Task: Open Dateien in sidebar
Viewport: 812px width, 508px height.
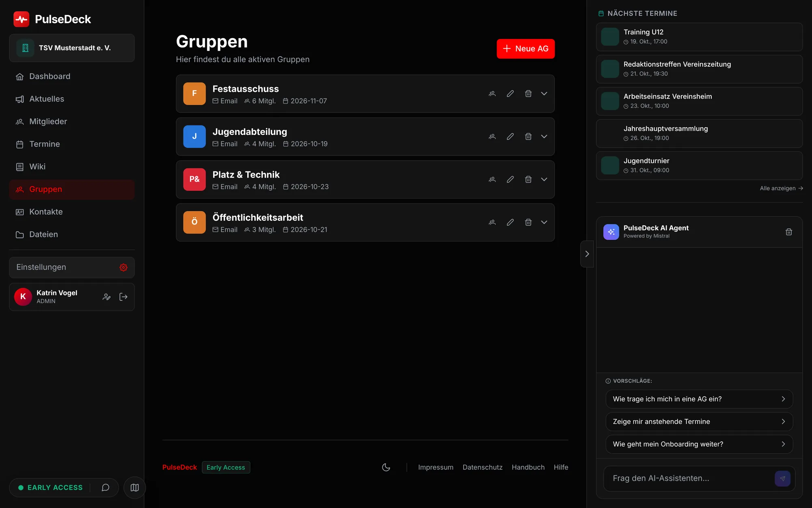Action: pos(72,234)
